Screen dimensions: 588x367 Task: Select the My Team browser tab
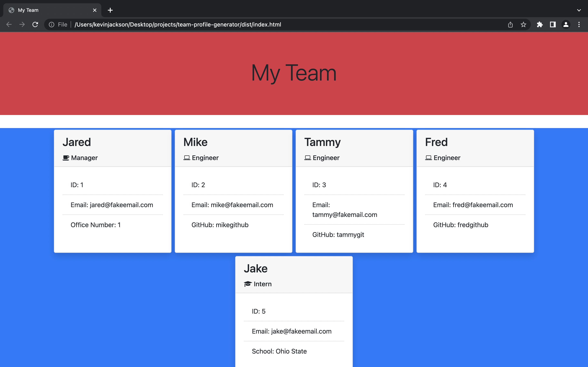[44, 10]
